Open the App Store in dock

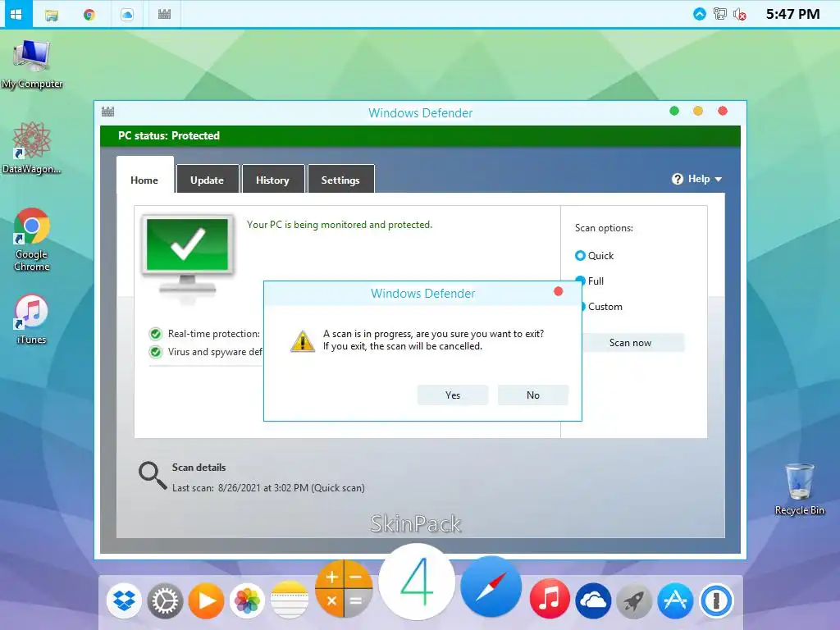pos(675,600)
